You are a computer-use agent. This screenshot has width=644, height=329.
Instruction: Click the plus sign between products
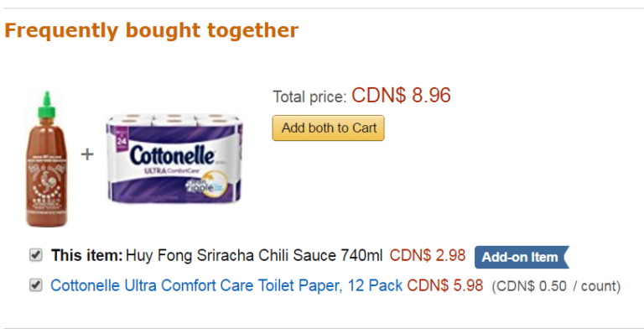coord(87,154)
